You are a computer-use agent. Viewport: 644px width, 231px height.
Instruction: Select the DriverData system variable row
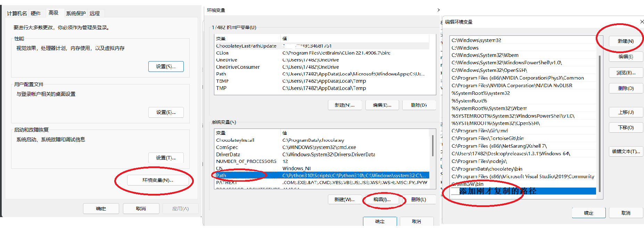(322, 154)
